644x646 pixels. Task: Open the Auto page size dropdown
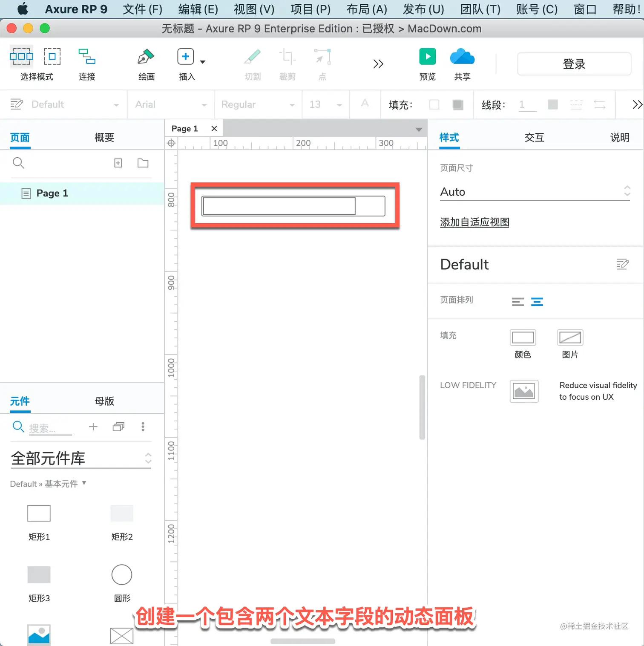(x=535, y=192)
